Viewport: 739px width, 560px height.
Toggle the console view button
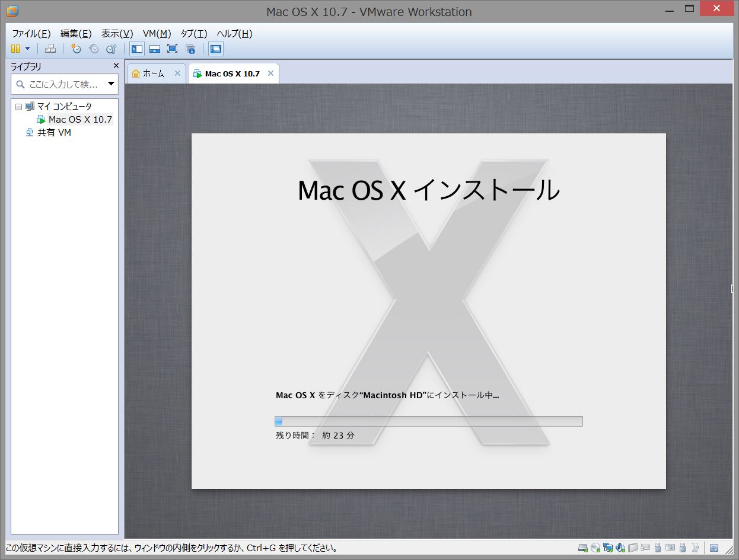(x=216, y=49)
